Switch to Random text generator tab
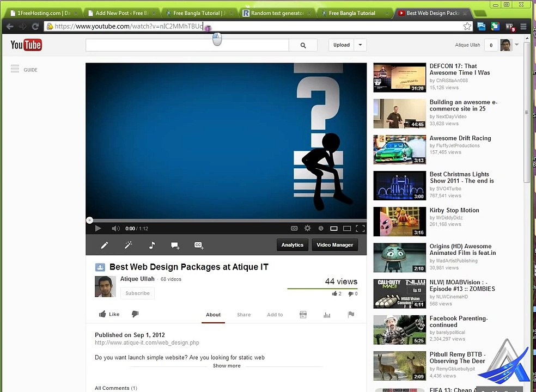The image size is (536, 392). (277, 13)
